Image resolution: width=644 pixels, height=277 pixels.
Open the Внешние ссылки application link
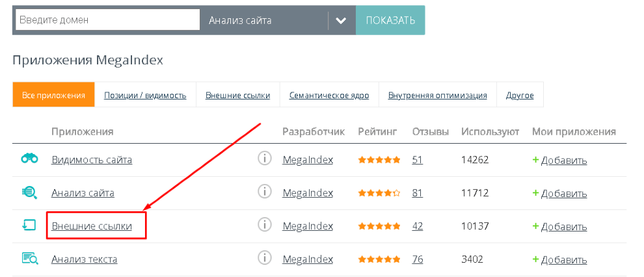pos(92,226)
